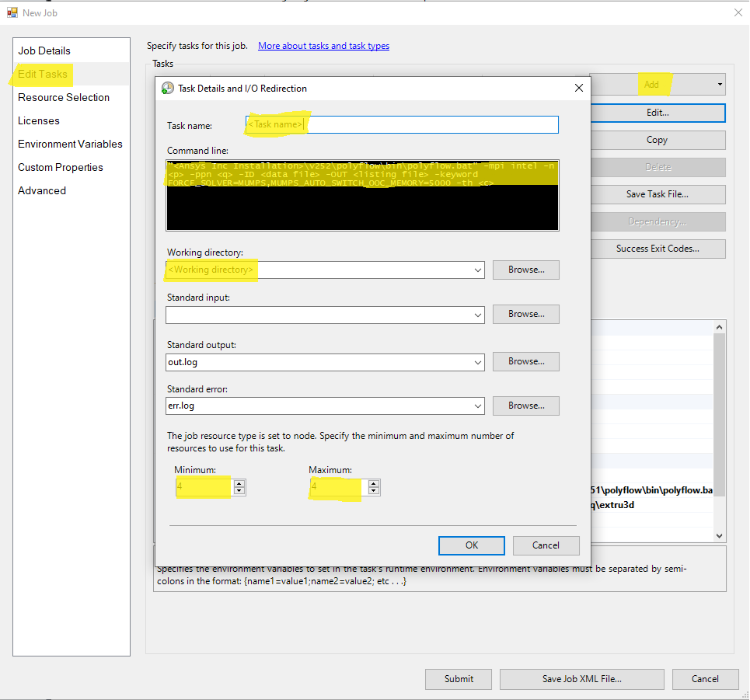Close the Task Details dialog
The image size is (750, 700).
578,89
